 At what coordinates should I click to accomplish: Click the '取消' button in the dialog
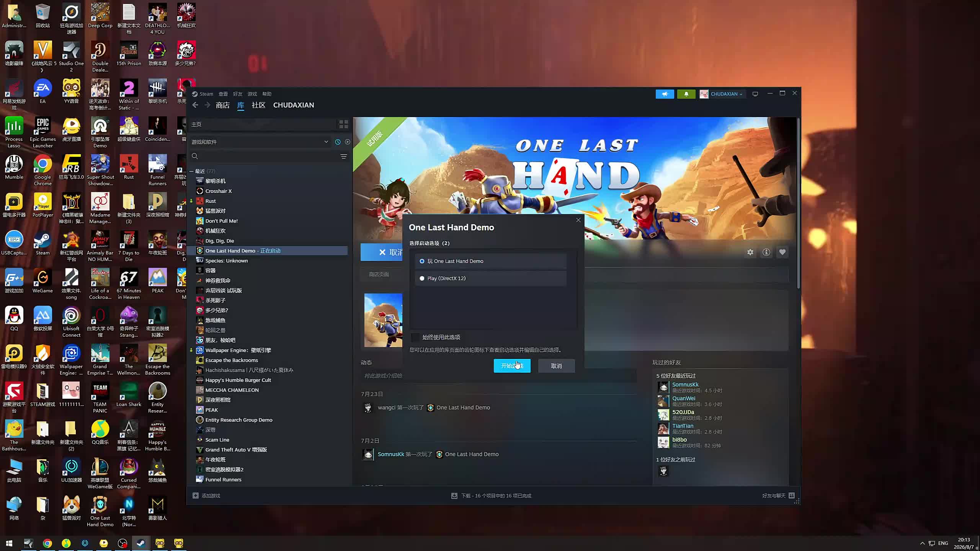[x=556, y=366]
